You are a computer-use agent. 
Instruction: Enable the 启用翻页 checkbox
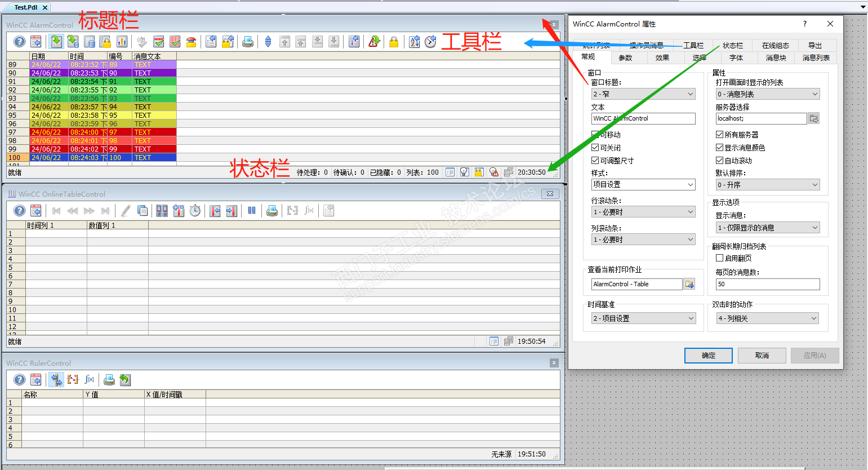click(720, 258)
